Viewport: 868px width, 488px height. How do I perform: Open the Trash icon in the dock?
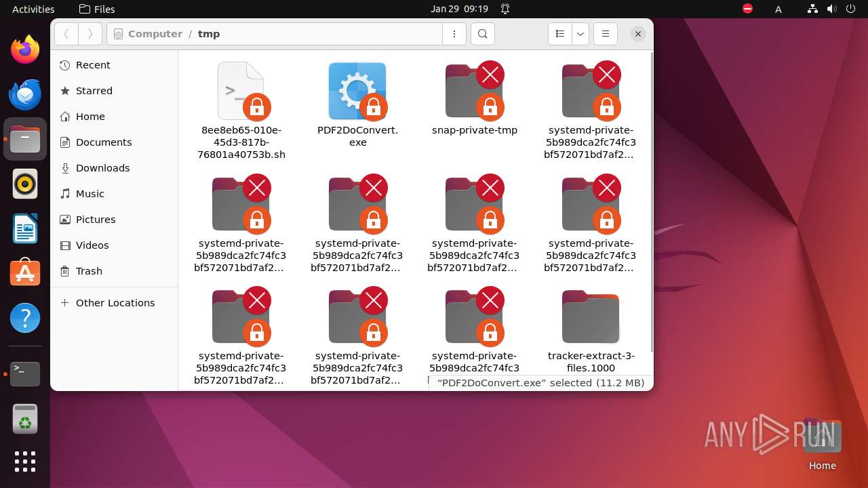pyautogui.click(x=25, y=419)
